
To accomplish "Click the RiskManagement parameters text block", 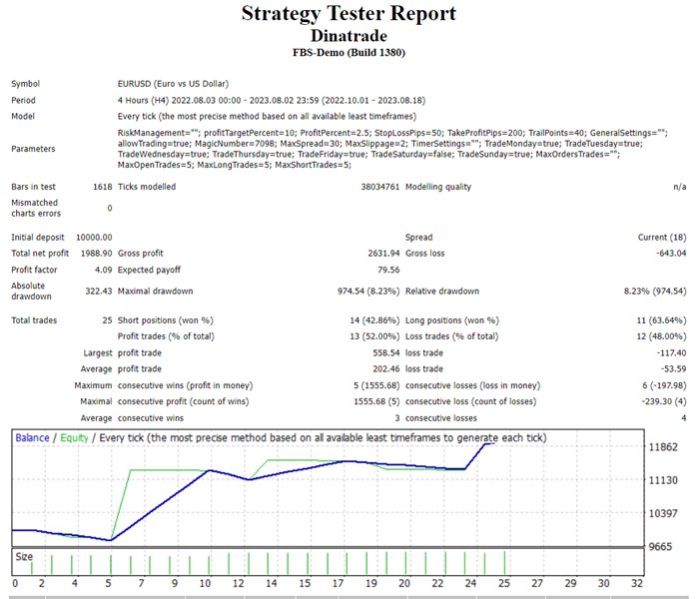I will [392, 149].
